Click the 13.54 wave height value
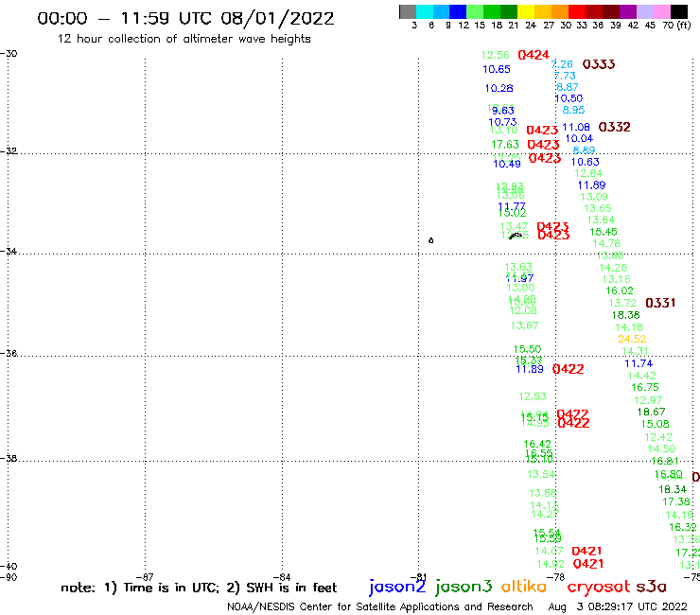This screenshot has width=700, height=615. [x=541, y=474]
